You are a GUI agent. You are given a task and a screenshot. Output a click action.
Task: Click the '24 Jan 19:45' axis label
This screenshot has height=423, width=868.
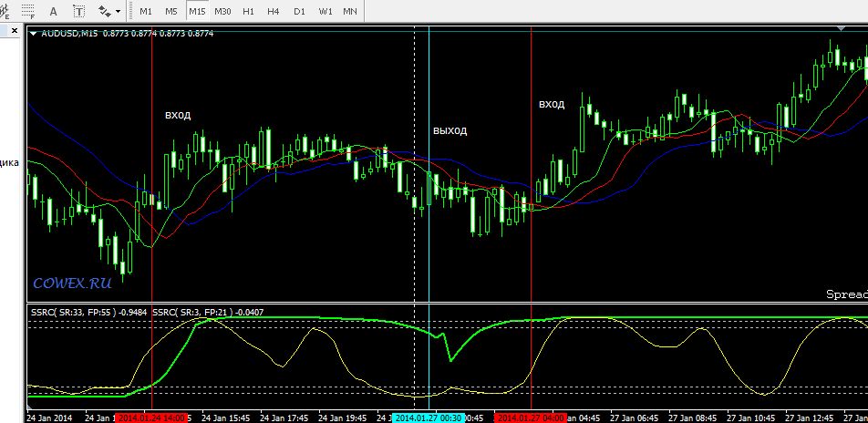343,418
